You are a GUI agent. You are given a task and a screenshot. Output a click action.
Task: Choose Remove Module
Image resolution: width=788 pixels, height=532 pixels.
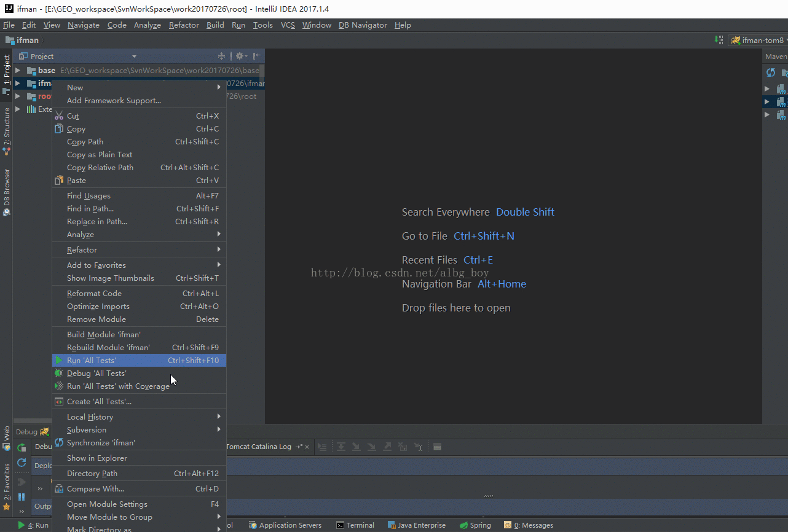tap(139, 319)
